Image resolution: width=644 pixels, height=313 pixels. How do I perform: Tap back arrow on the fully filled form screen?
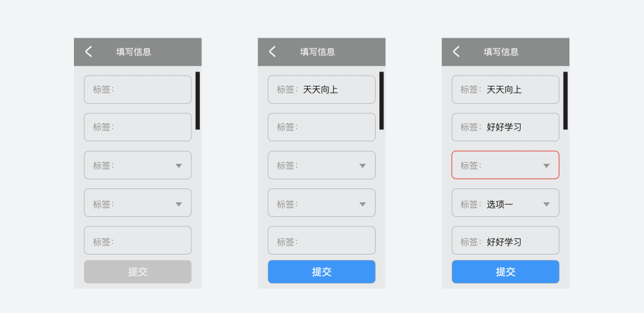[456, 52]
